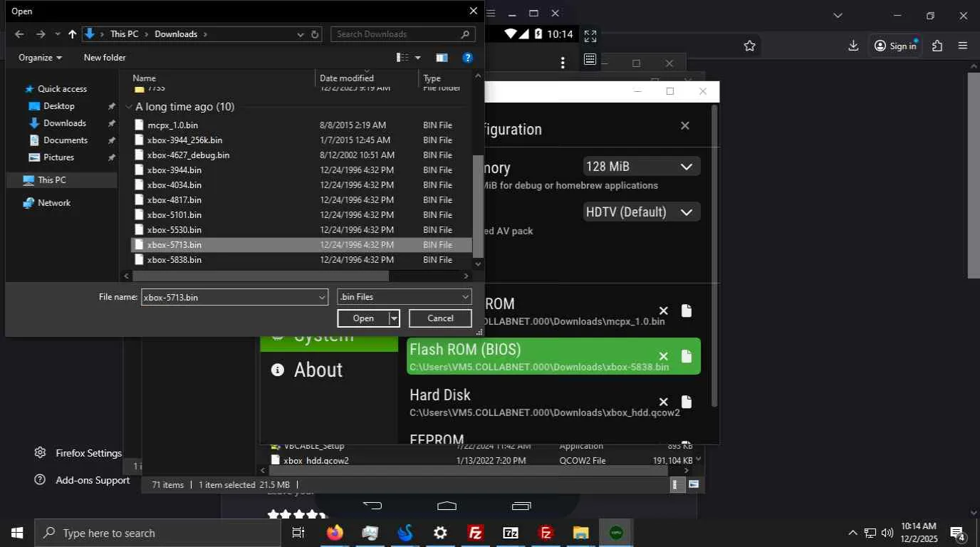This screenshot has height=547, width=980.
Task: Change the view layout in Open dialog
Action: [x=402, y=58]
